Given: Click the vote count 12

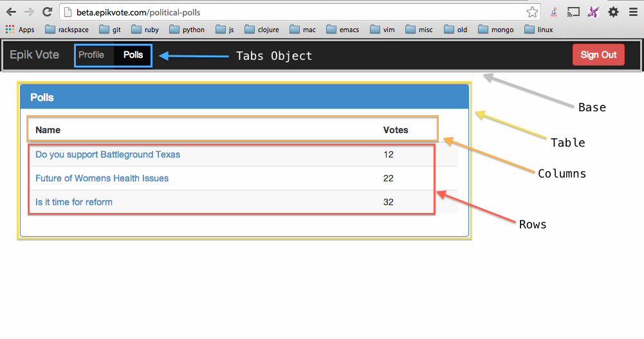Looking at the screenshot, I should (389, 154).
